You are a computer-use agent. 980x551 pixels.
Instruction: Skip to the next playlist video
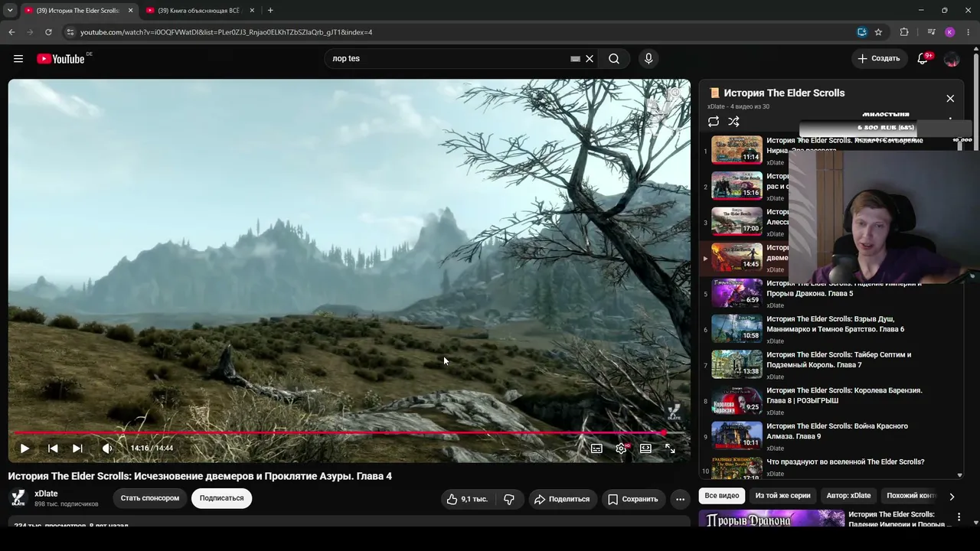click(x=77, y=448)
